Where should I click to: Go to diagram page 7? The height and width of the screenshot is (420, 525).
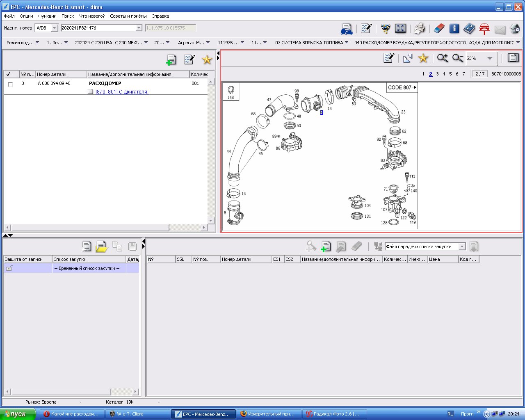tap(463, 74)
